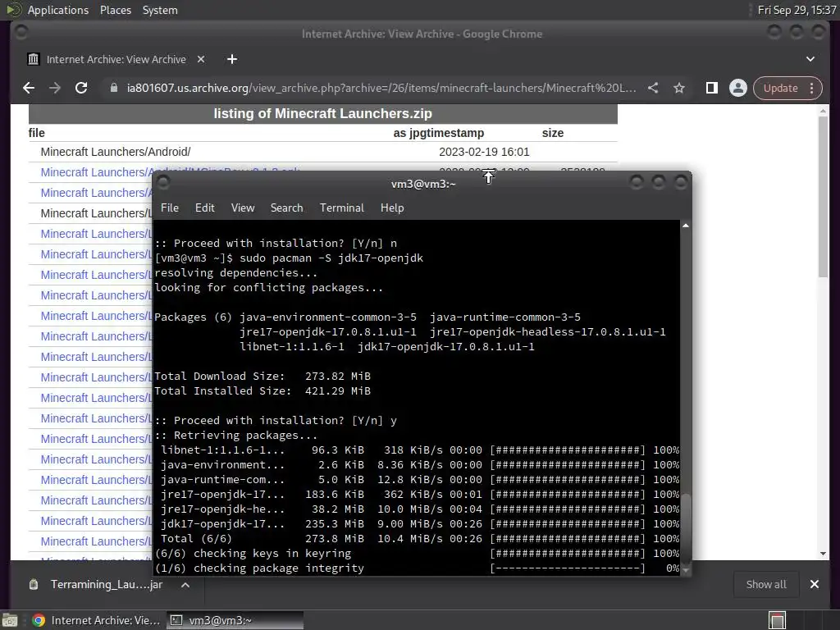Open the terminal View menu

coord(243,208)
